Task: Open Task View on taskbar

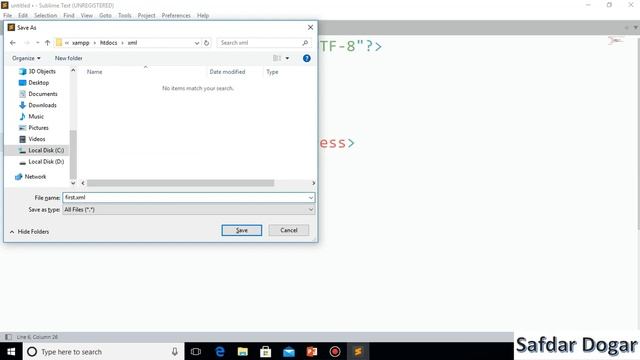Action: click(196, 351)
